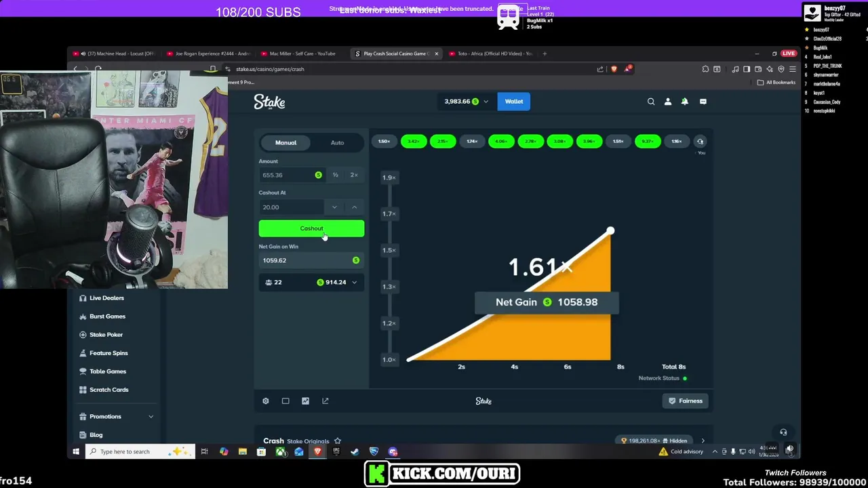This screenshot has height=488, width=868.
Task: Expand the 198,261.08× Hidden entry
Action: 703,441
